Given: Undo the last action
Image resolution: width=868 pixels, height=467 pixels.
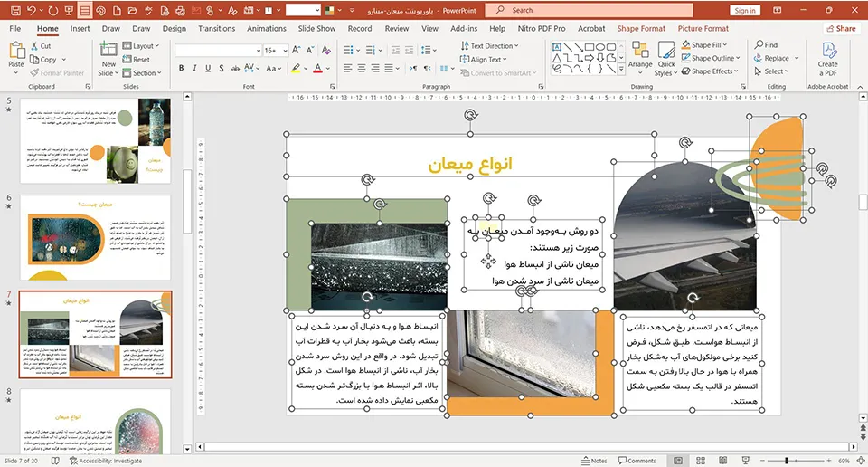Looking at the screenshot, I should (x=31, y=11).
